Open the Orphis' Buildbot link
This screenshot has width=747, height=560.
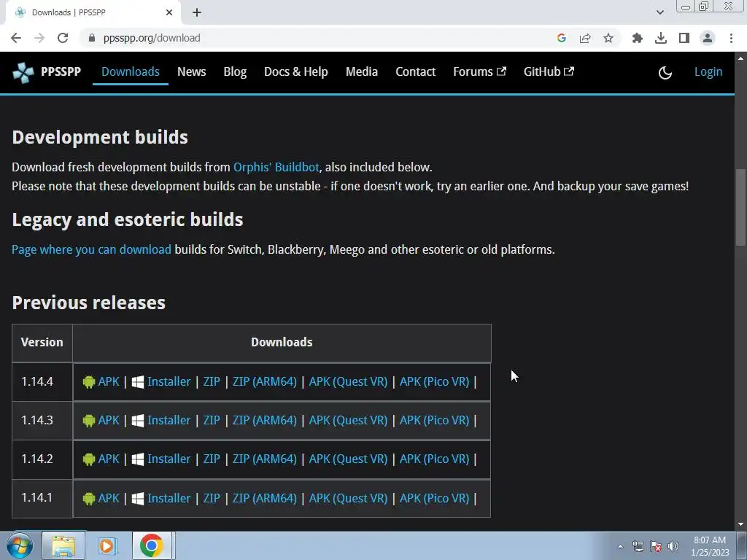coord(276,167)
